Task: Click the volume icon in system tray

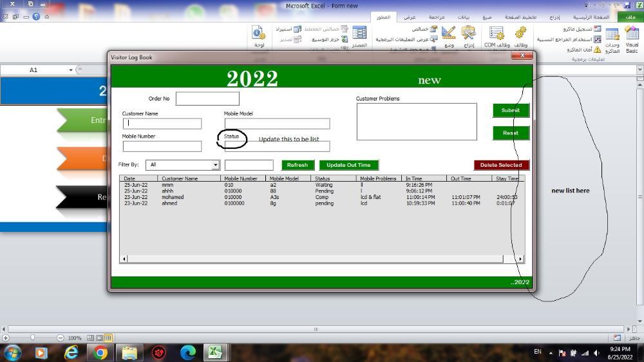Action: click(x=596, y=352)
